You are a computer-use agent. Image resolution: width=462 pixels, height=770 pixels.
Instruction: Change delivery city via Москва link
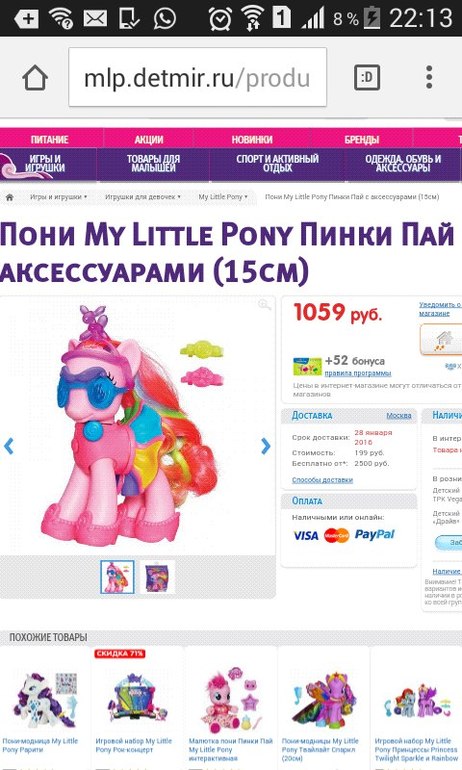(x=399, y=416)
